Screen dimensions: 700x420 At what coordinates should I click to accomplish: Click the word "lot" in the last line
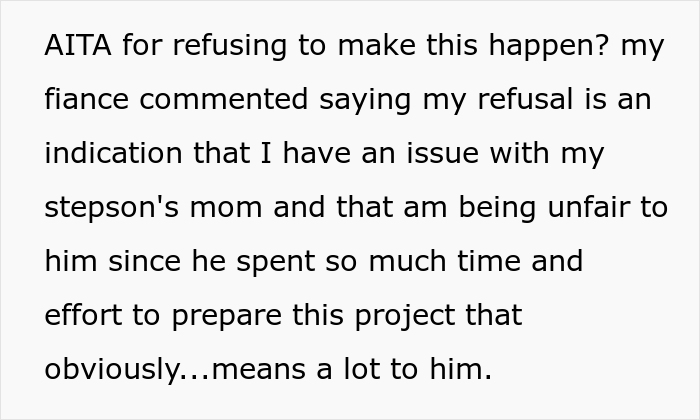pos(362,369)
